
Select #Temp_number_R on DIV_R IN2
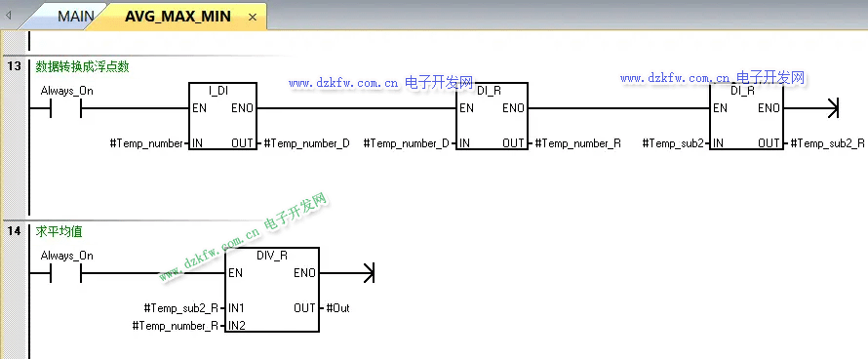coord(175,326)
